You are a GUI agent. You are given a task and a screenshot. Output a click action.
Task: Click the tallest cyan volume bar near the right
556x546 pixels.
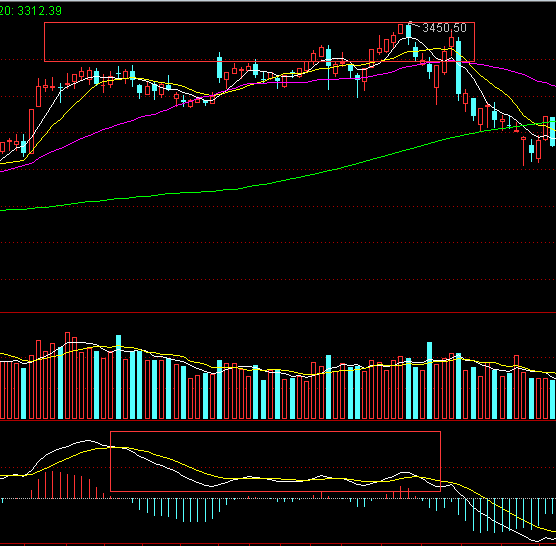click(x=429, y=380)
